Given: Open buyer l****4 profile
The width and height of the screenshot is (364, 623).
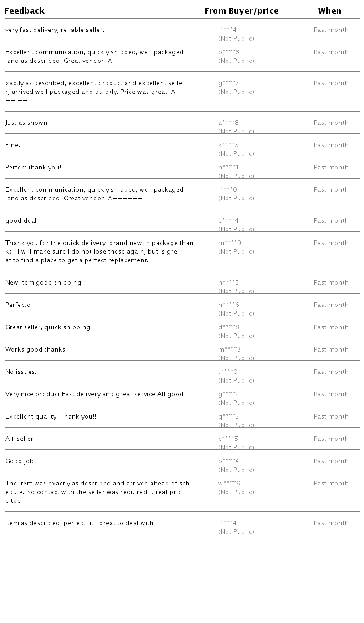Looking at the screenshot, I should pos(227,30).
